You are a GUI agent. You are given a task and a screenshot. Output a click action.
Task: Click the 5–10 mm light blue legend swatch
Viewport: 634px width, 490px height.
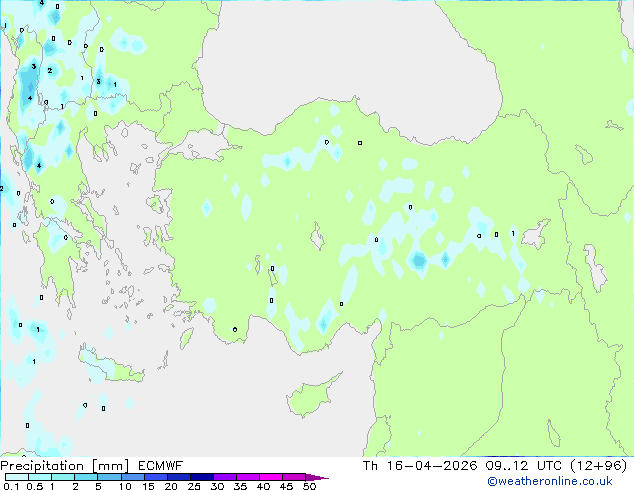[x=109, y=477]
